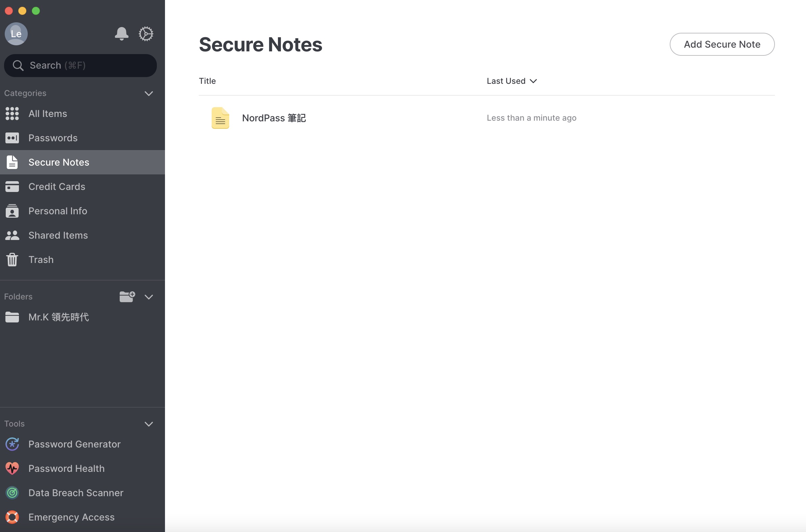Collapse the Tools section

coord(149,424)
